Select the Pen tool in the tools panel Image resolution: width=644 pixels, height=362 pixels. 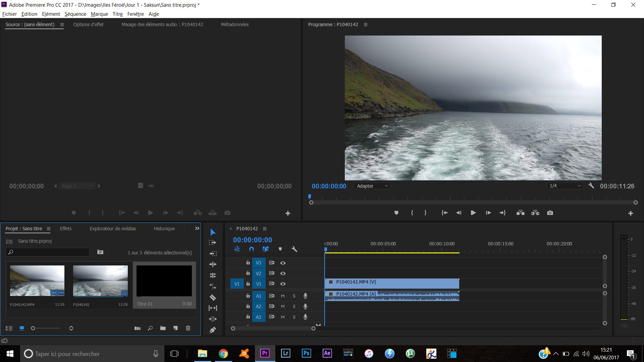pos(213,330)
